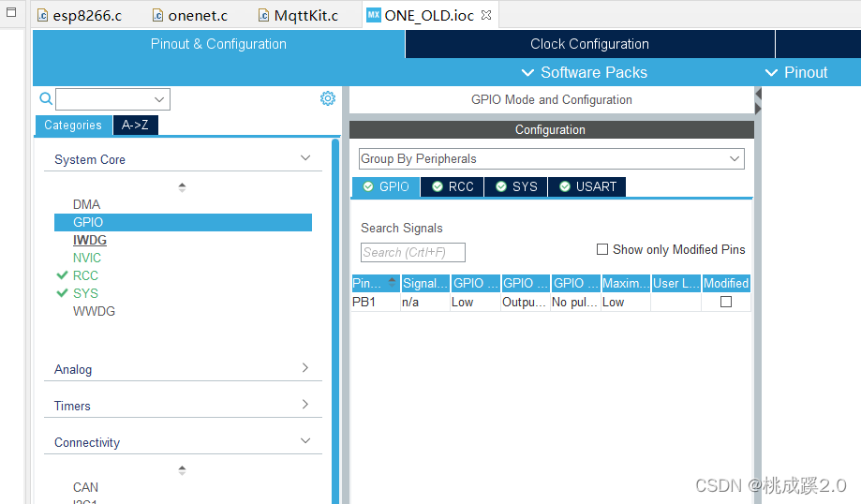The height and width of the screenshot is (504, 861).
Task: Select the RCC configuration tab
Action: pos(453,186)
